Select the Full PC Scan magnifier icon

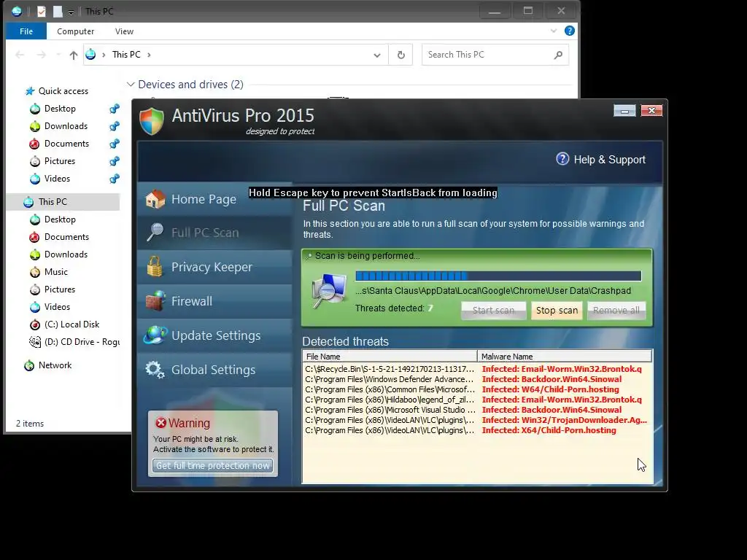(x=155, y=233)
